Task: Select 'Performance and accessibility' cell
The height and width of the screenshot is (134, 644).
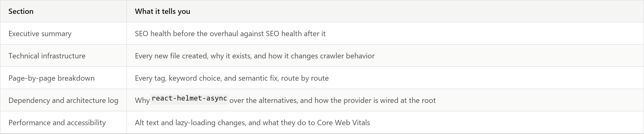Action: pos(63,122)
